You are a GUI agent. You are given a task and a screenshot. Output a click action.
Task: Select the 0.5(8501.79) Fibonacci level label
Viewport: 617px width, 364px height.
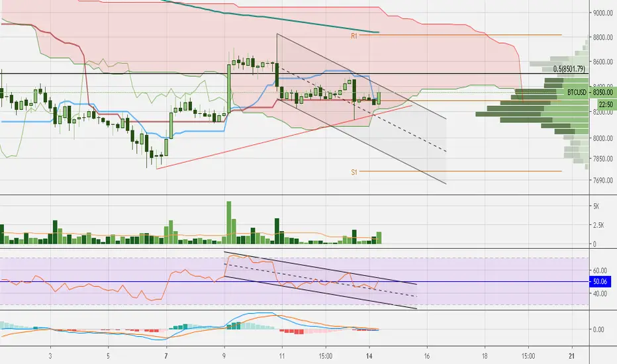point(569,69)
